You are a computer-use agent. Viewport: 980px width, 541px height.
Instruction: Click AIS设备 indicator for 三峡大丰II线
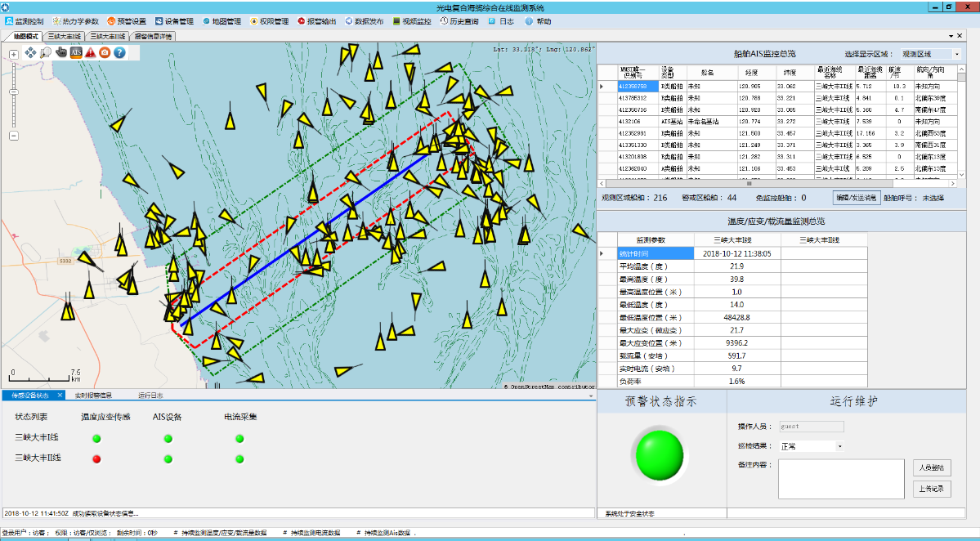pyautogui.click(x=168, y=459)
